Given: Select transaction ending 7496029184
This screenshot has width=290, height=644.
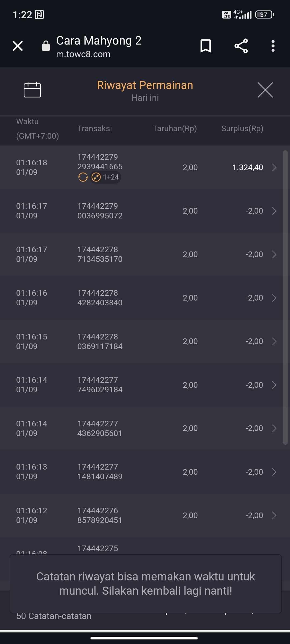Looking at the screenshot, I should click(274, 385).
